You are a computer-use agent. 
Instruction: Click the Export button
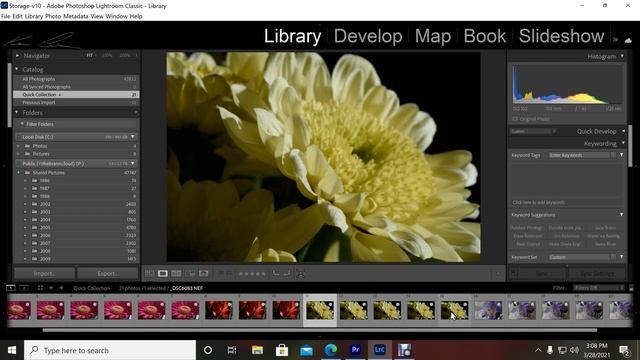click(x=108, y=273)
